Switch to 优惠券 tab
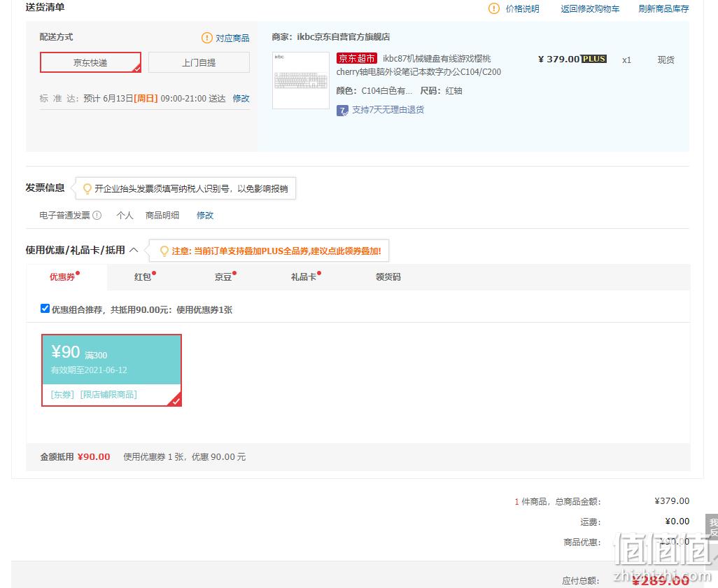Screen dimensions: 718x588 (x=62, y=277)
